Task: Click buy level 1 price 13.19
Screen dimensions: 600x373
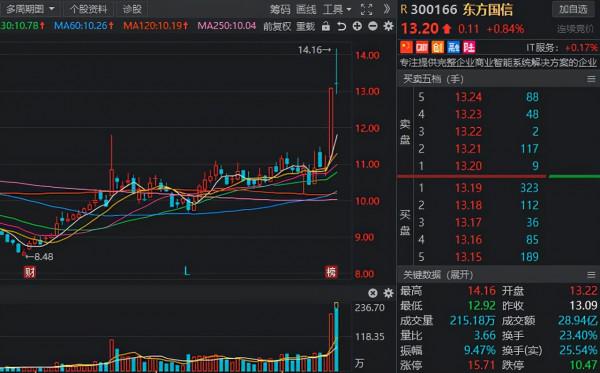Action: tap(468, 188)
